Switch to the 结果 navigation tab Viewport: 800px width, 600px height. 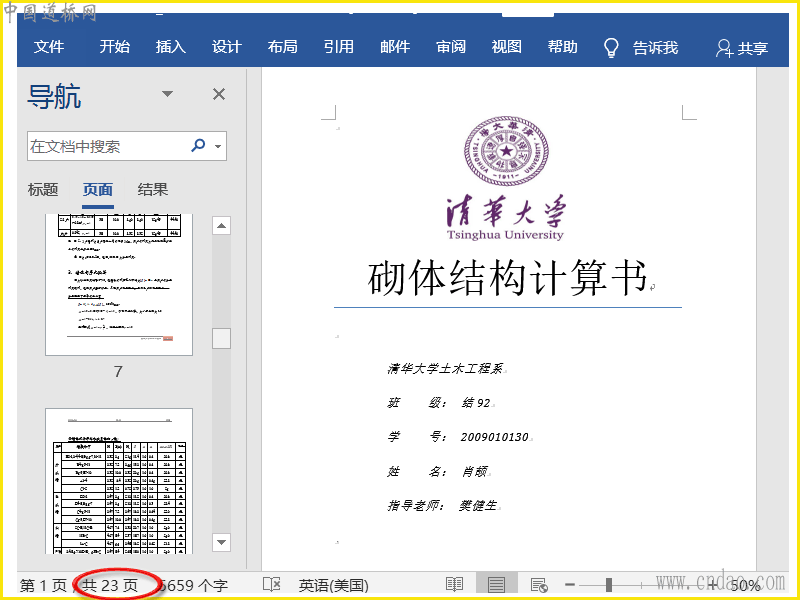click(x=153, y=190)
